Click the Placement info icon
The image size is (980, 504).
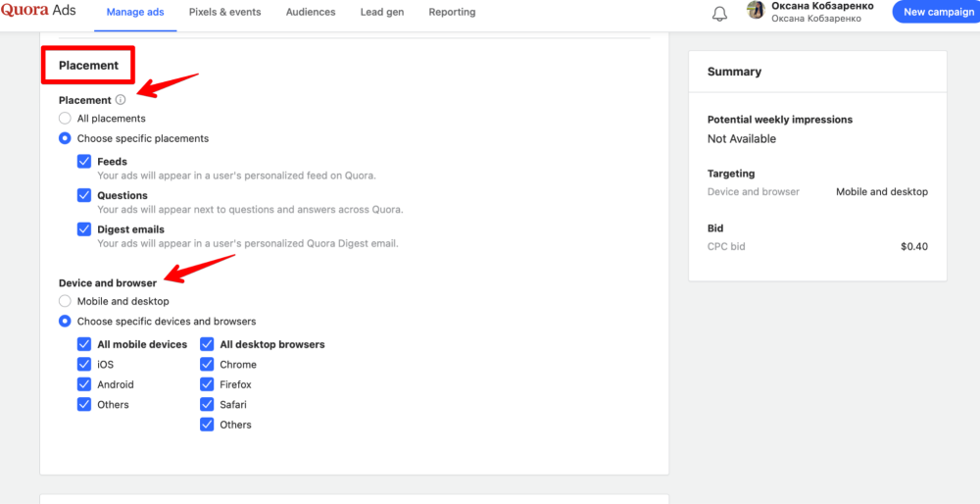tap(121, 99)
